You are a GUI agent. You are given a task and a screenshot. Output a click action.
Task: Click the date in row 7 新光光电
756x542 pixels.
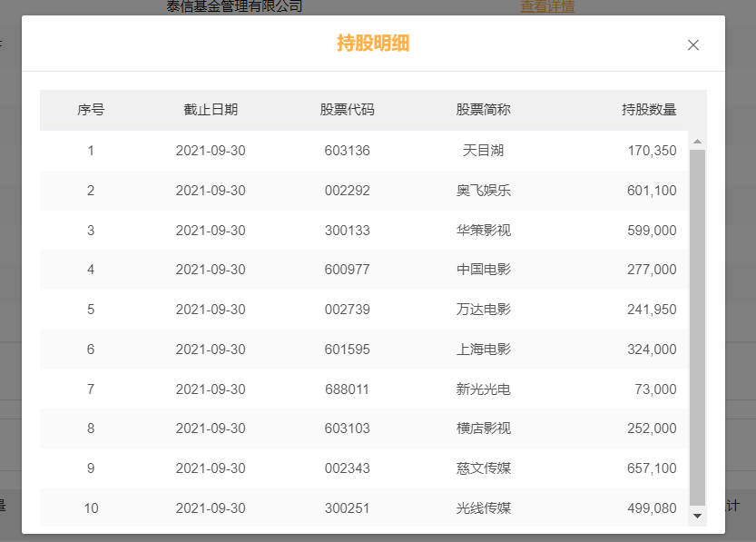tap(211, 389)
